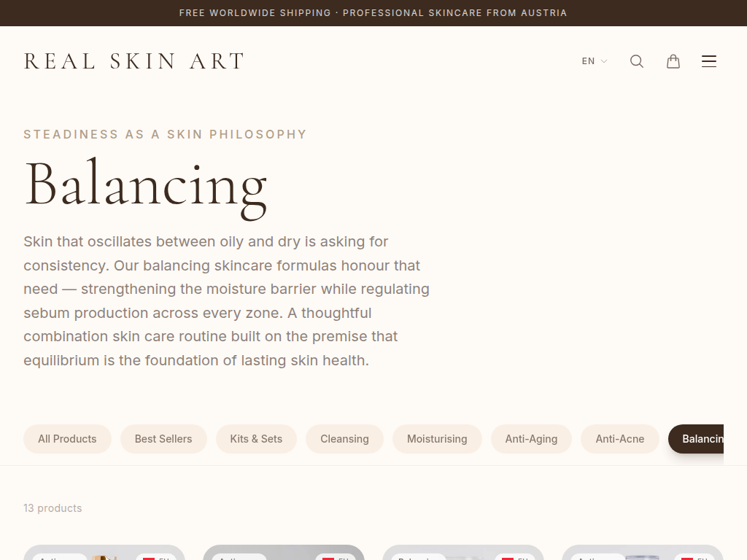Open the hamburger menu

coord(709,61)
